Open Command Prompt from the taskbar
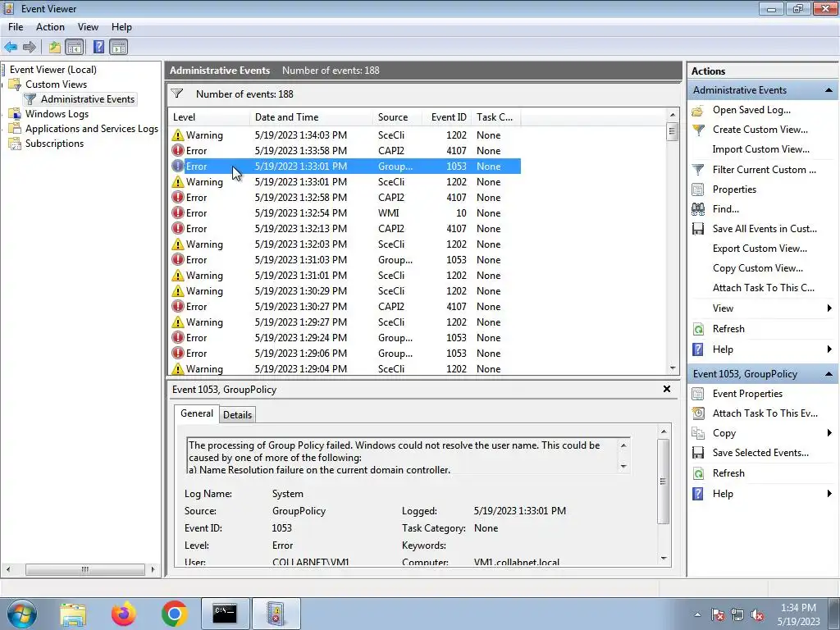840x630 pixels. pos(225,614)
